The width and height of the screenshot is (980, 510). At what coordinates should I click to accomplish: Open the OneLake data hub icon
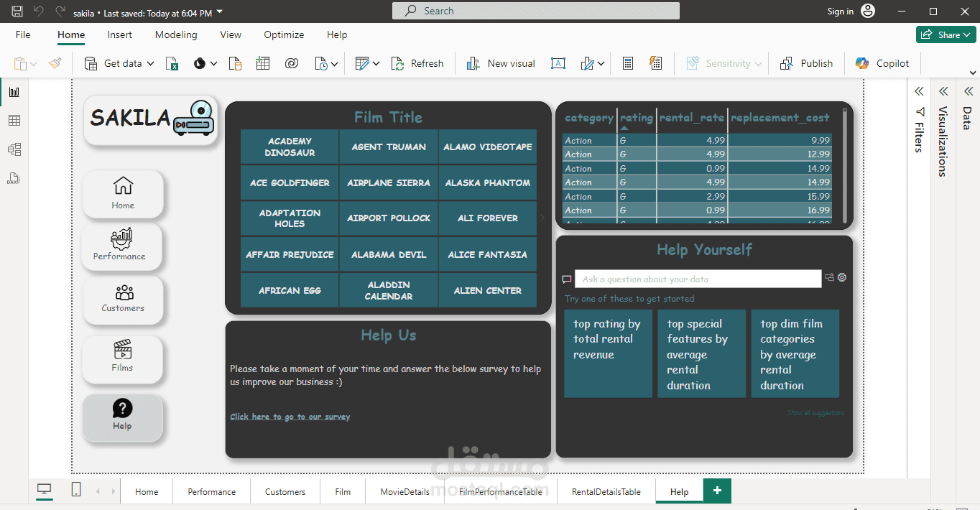pyautogui.click(x=200, y=63)
